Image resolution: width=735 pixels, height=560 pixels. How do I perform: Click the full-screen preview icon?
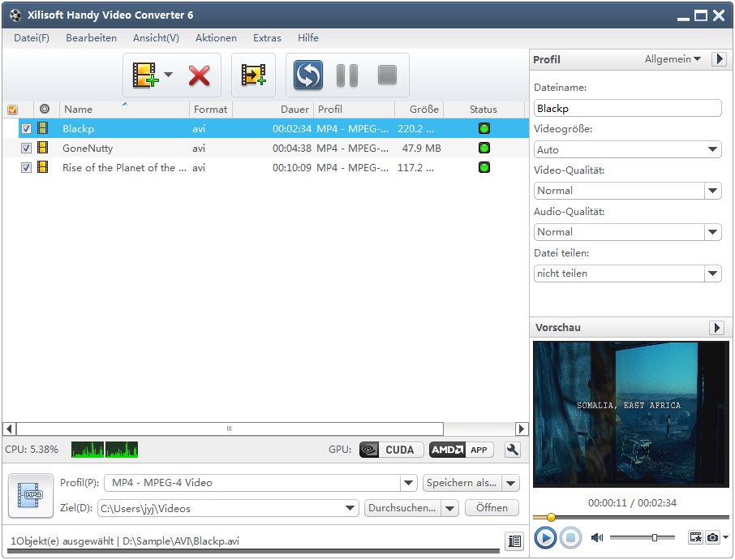[695, 537]
